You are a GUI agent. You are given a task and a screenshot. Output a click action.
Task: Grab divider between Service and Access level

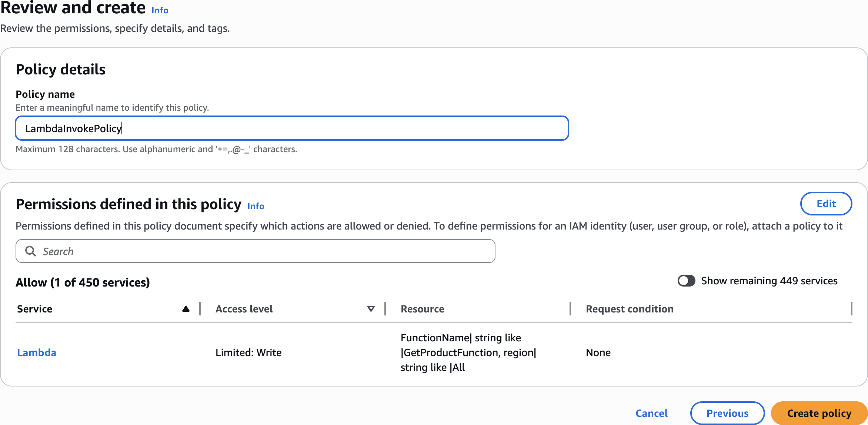[200, 309]
